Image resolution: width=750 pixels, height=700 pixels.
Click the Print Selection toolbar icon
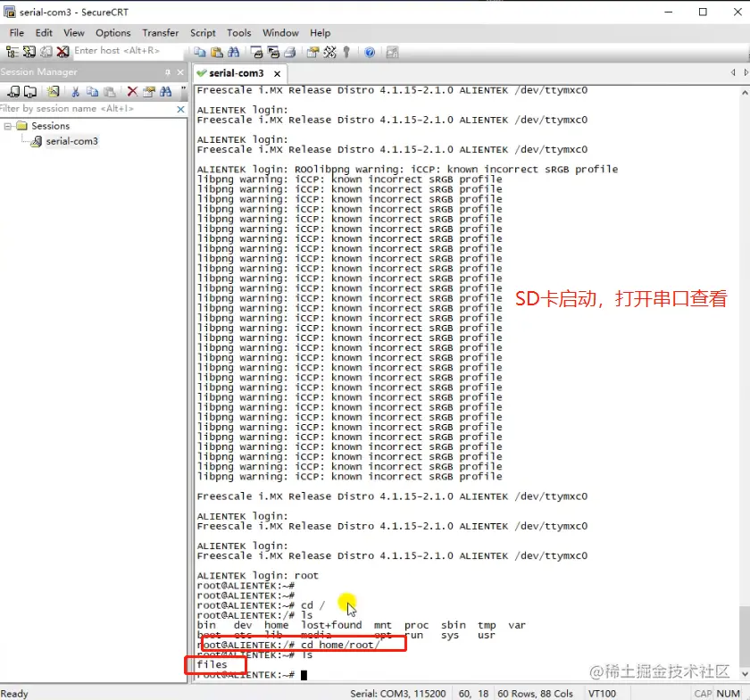point(273,52)
